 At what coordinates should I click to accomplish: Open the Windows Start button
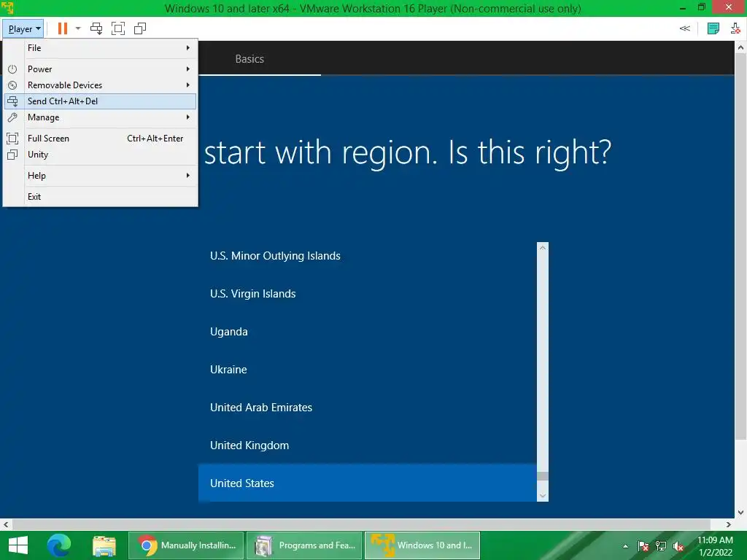[18, 545]
